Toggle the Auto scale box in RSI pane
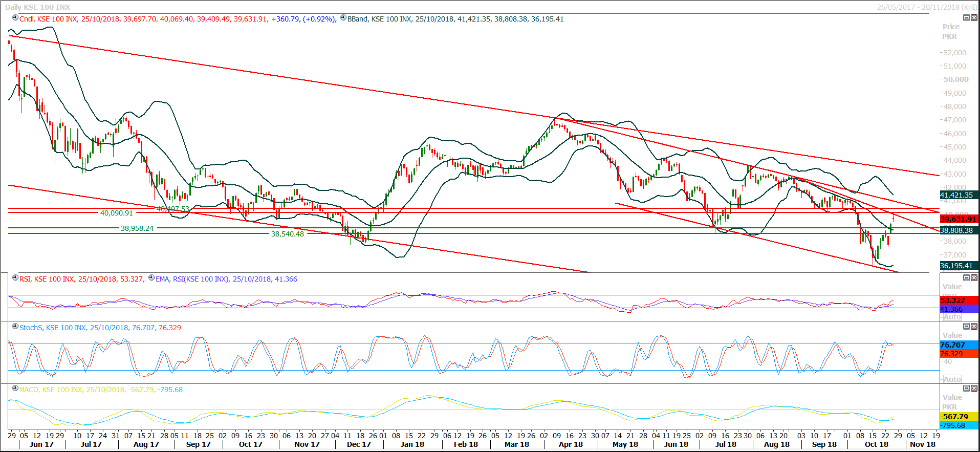Viewport: 980px width, 452px height. point(952,317)
